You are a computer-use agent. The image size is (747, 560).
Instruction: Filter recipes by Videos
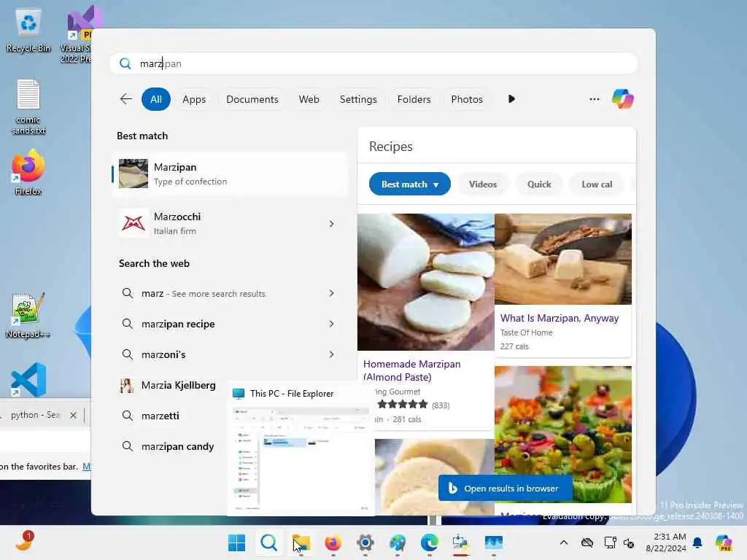click(483, 184)
